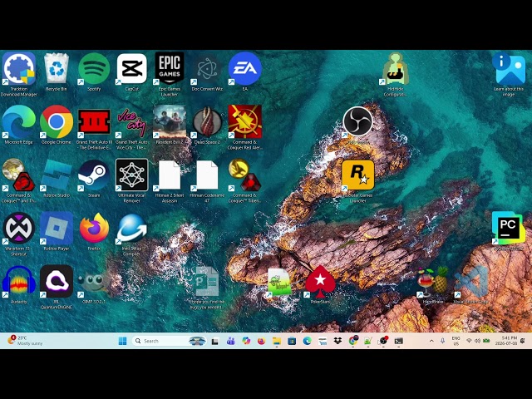Open the ENG US language switcher
532x399 pixels.
[x=456, y=341]
